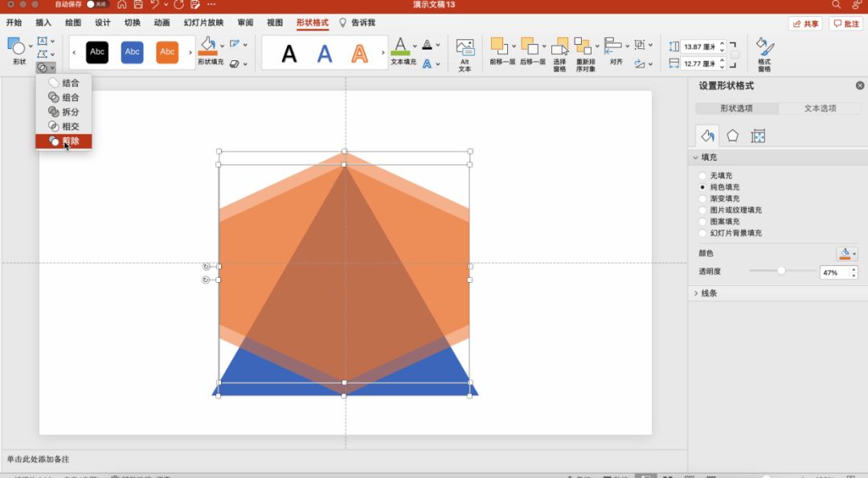Click the shape height input field 13.87 厘米
Screen dimensions: 868x478
(698, 47)
